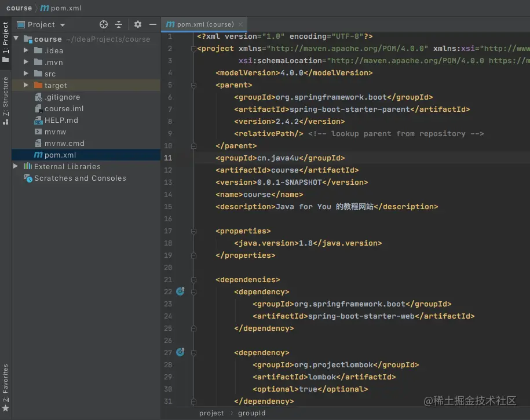
Task: Click optional true on line 30
Action: [x=310, y=389]
